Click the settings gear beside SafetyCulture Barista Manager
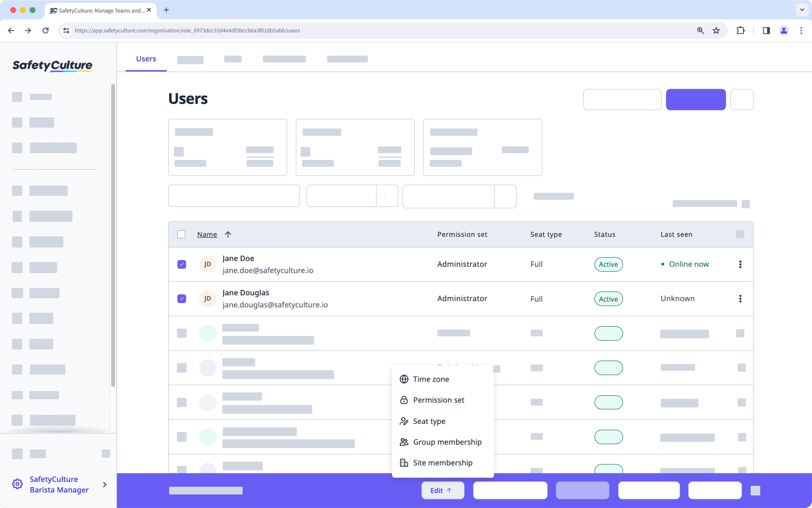The height and width of the screenshot is (508, 812). click(x=17, y=484)
